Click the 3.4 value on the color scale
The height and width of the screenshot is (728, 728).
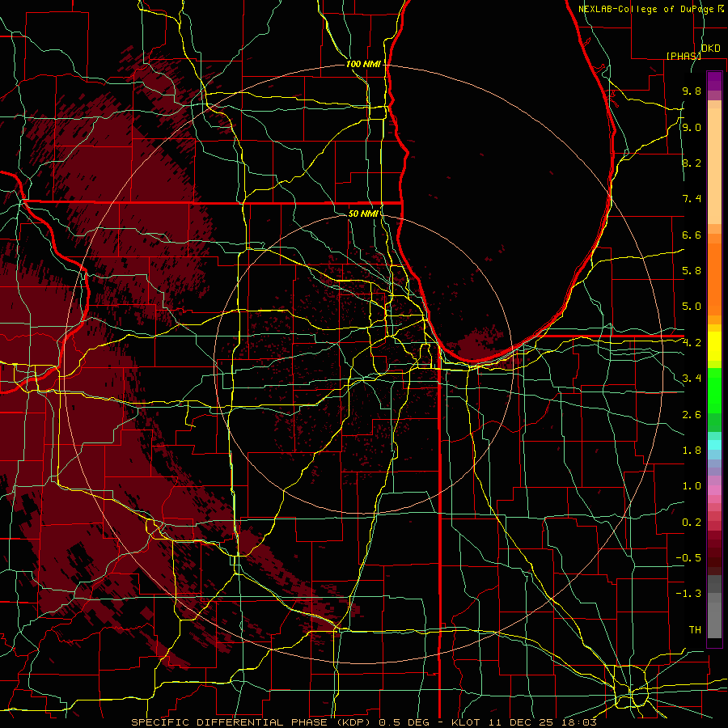[x=692, y=379]
